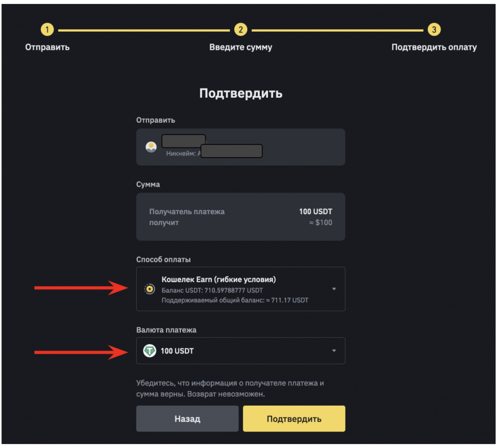The height and width of the screenshot is (448, 498).
Task: Click the progress line between steps 2 and 3
Action: pos(337,30)
